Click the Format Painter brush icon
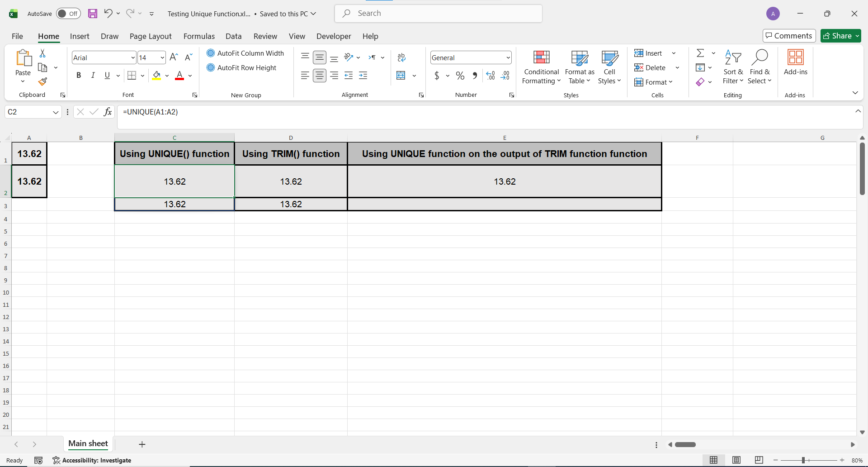868x467 pixels. click(x=42, y=81)
